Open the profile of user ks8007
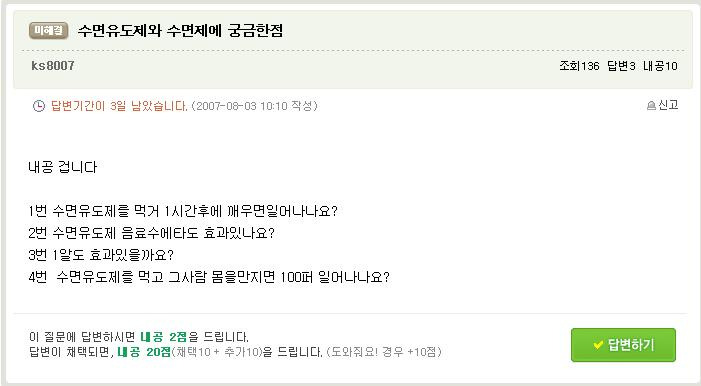 (x=53, y=66)
